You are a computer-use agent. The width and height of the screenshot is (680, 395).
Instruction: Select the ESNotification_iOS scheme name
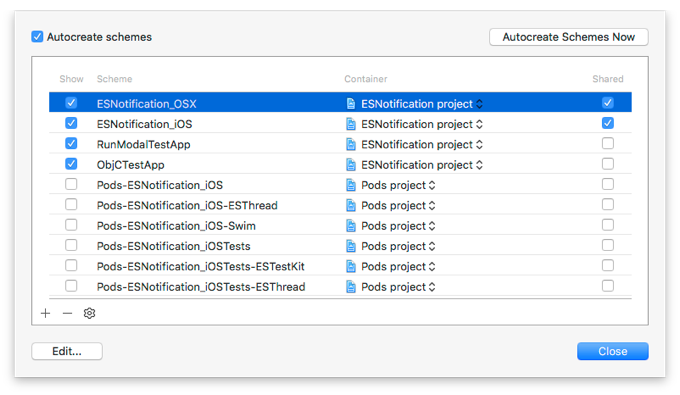144,124
